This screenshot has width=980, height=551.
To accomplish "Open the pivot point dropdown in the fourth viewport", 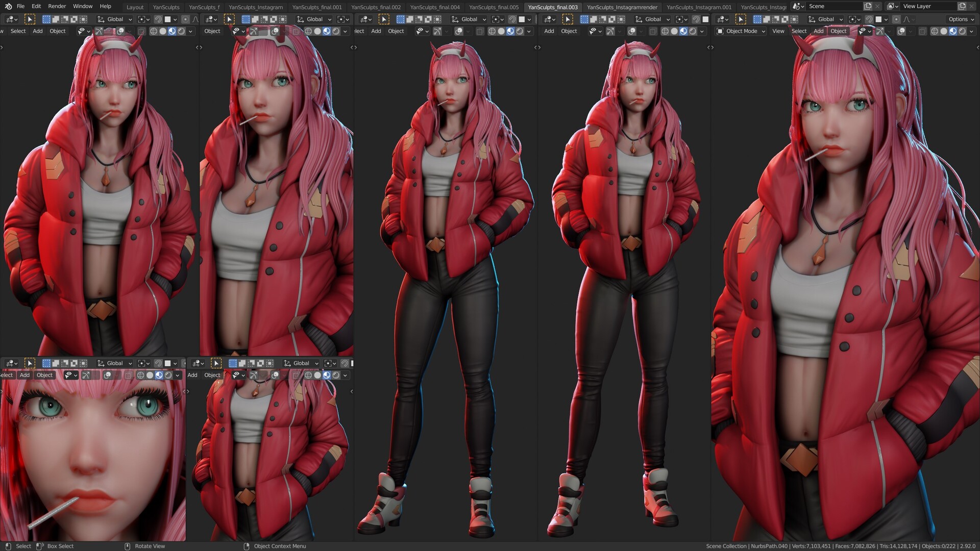I will (x=681, y=19).
